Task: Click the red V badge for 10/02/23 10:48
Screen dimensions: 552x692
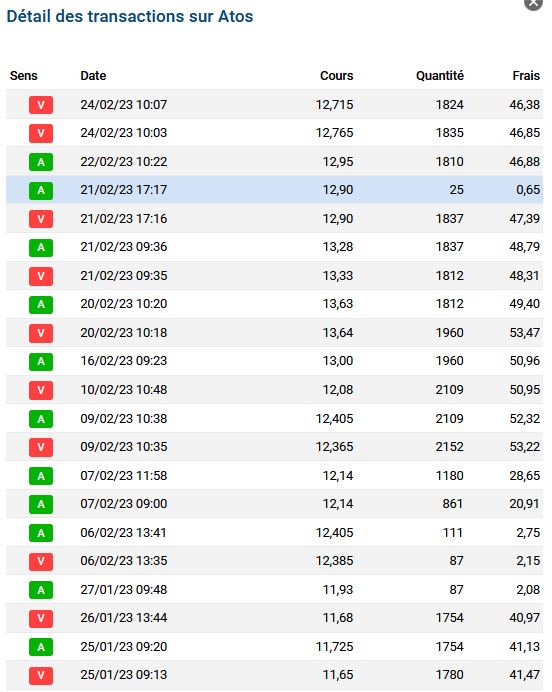Action: point(41,390)
